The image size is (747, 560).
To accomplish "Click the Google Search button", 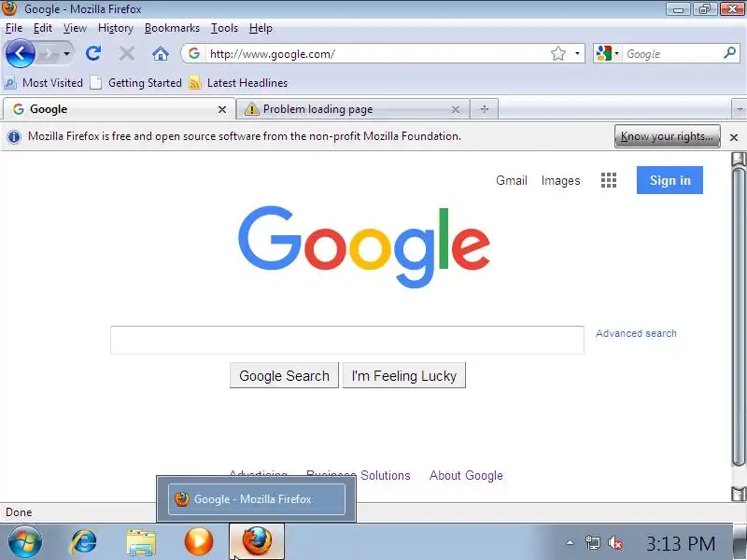I will point(284,376).
